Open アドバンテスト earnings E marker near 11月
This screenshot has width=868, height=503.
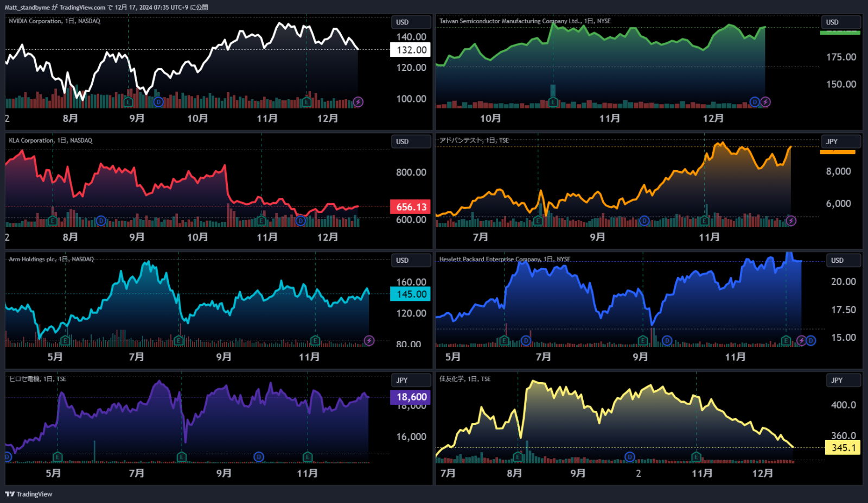pyautogui.click(x=704, y=221)
